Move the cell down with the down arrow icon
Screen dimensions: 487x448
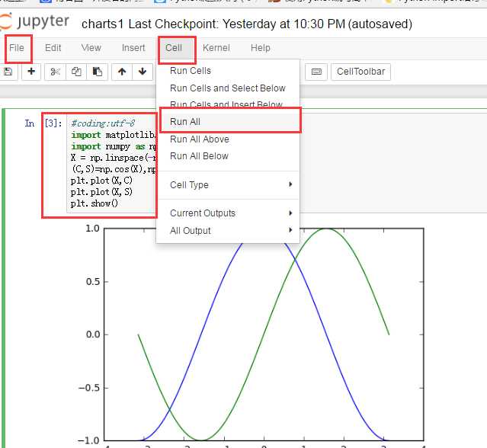143,72
